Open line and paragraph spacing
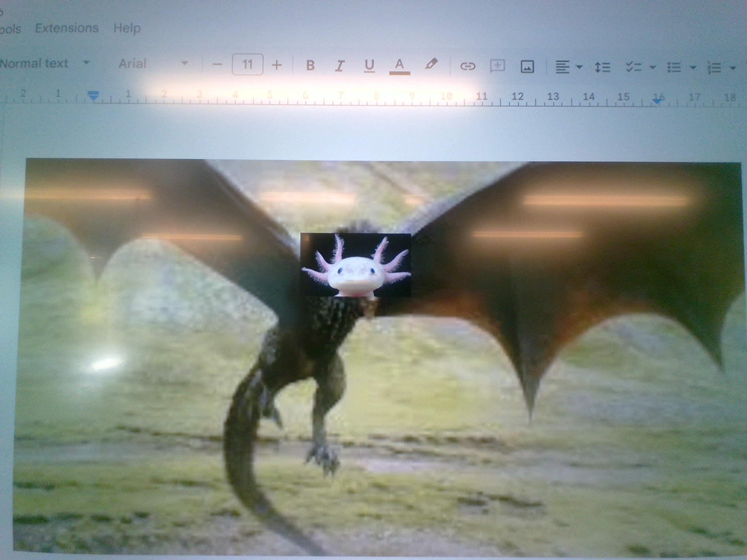The height and width of the screenshot is (560, 747). click(x=602, y=67)
